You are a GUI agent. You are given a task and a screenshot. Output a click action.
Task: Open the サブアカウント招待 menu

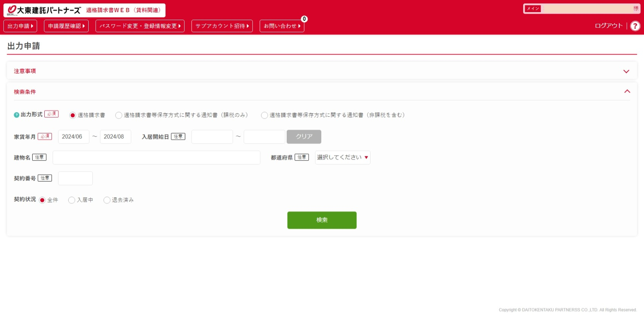222,26
